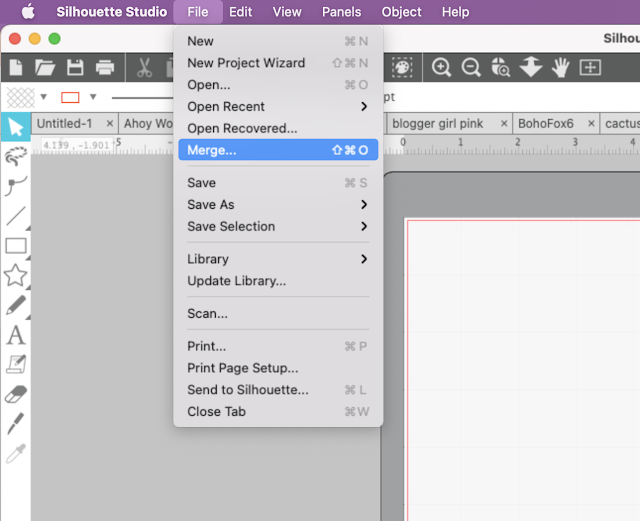This screenshot has height=521, width=640.
Task: Open the Panels menu
Action: [x=341, y=12]
